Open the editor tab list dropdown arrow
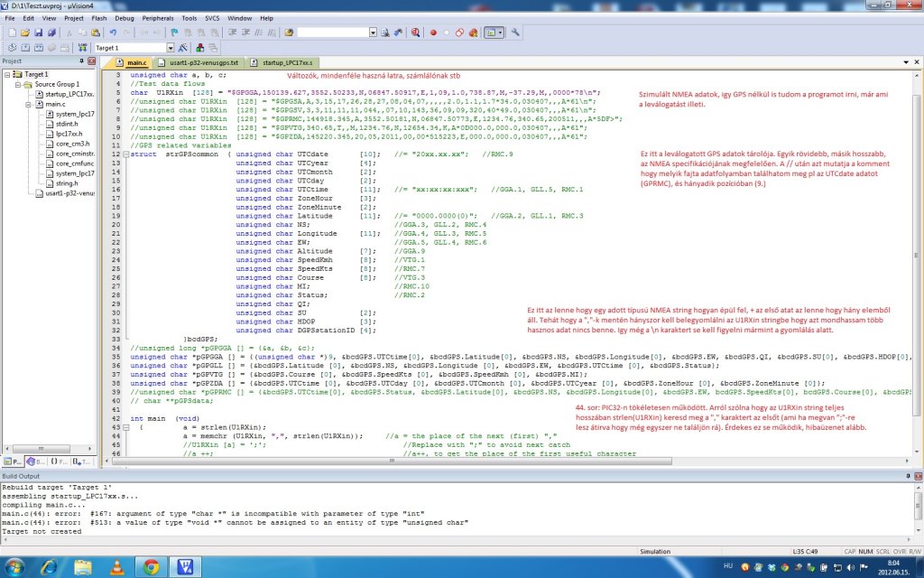 (x=906, y=62)
